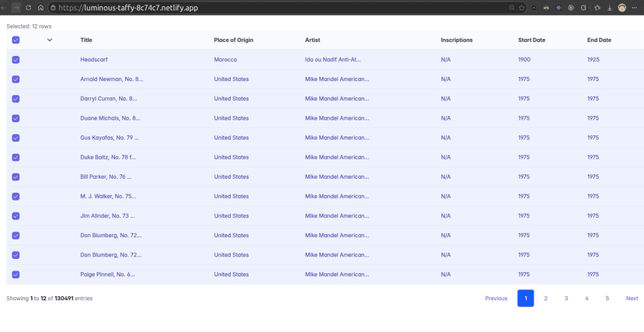Untick the Duke Baltz row checkbox
Image resolution: width=644 pixels, height=332 pixels.
click(x=16, y=157)
